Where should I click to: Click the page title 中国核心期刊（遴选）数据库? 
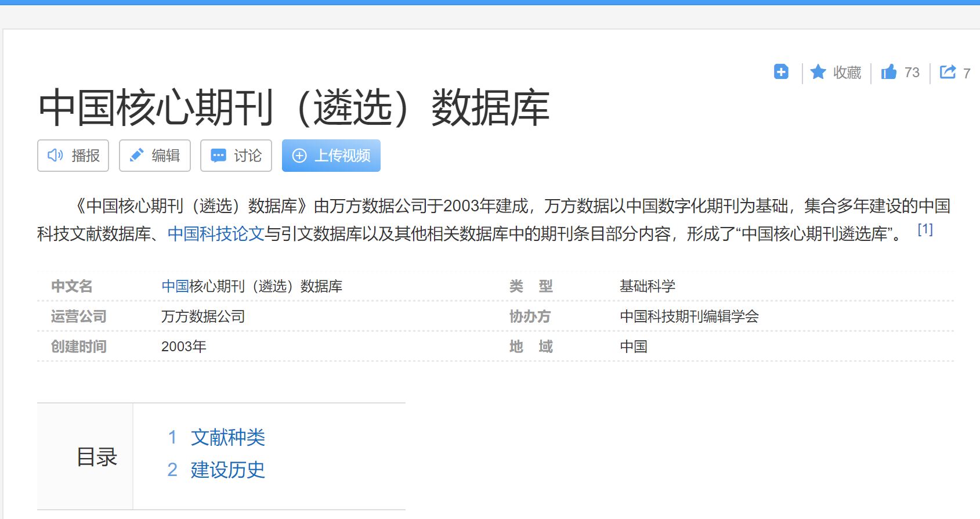pyautogui.click(x=294, y=108)
